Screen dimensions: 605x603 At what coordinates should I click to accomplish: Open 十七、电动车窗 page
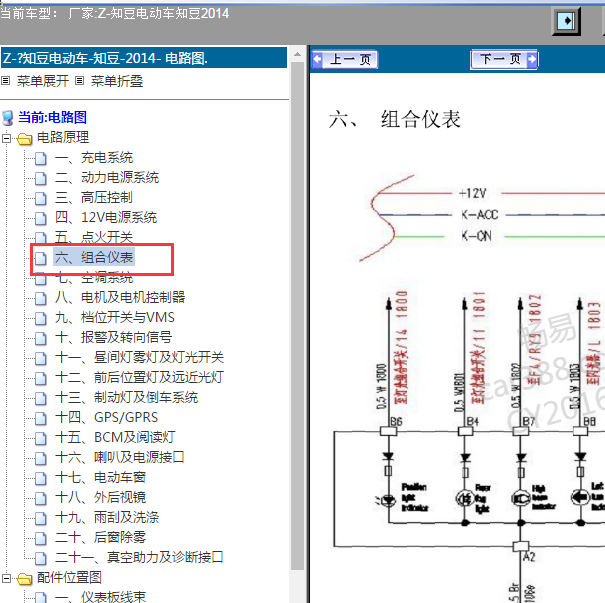100,478
